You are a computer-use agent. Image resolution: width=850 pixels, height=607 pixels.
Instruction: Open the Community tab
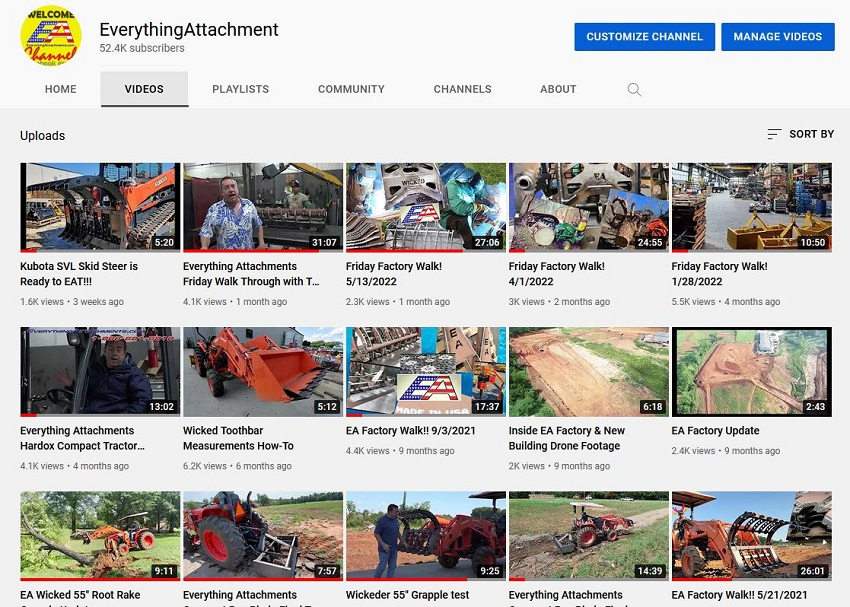pos(351,89)
